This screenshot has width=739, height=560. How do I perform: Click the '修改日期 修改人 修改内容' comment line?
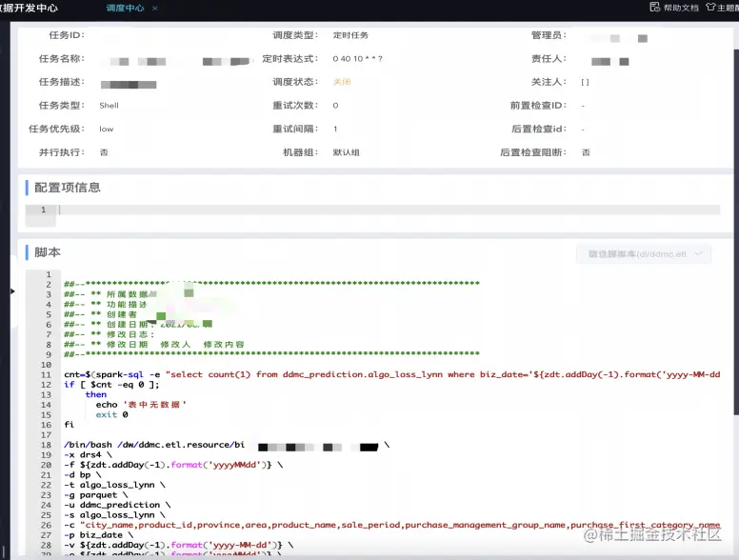[x=154, y=345]
